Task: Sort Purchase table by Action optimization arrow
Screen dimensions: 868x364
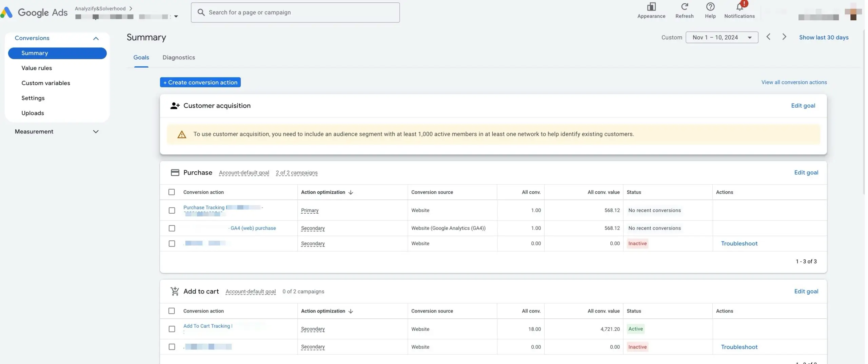Action: (x=351, y=192)
